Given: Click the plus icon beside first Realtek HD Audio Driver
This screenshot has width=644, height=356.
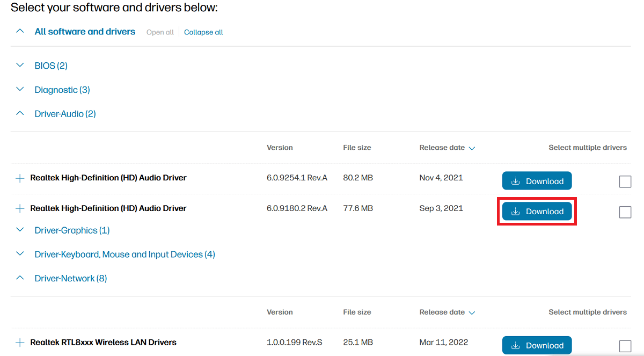Looking at the screenshot, I should pyautogui.click(x=20, y=177).
